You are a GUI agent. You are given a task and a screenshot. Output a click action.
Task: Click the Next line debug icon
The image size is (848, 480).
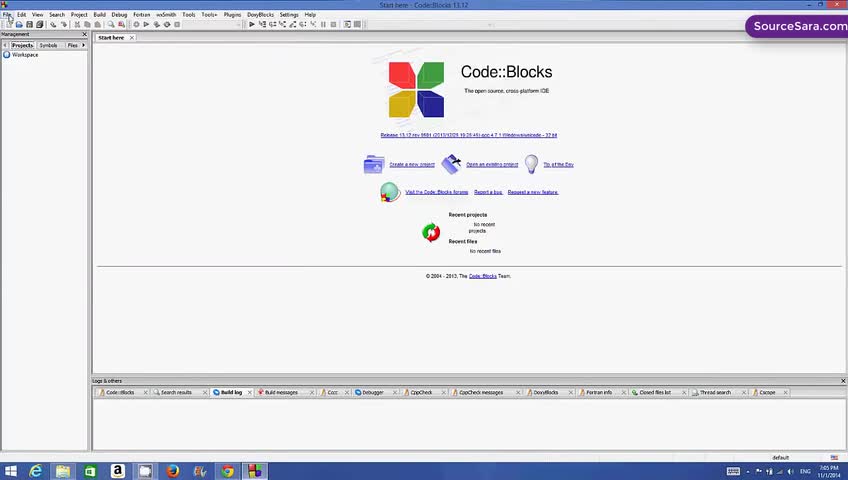click(273, 24)
